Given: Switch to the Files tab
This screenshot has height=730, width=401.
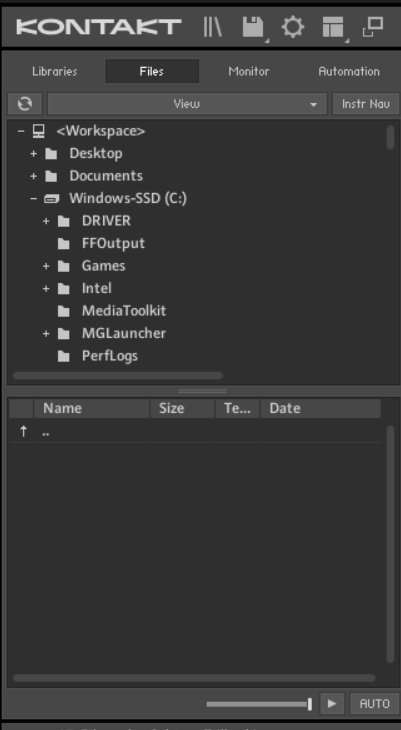Looking at the screenshot, I should click(x=152, y=71).
